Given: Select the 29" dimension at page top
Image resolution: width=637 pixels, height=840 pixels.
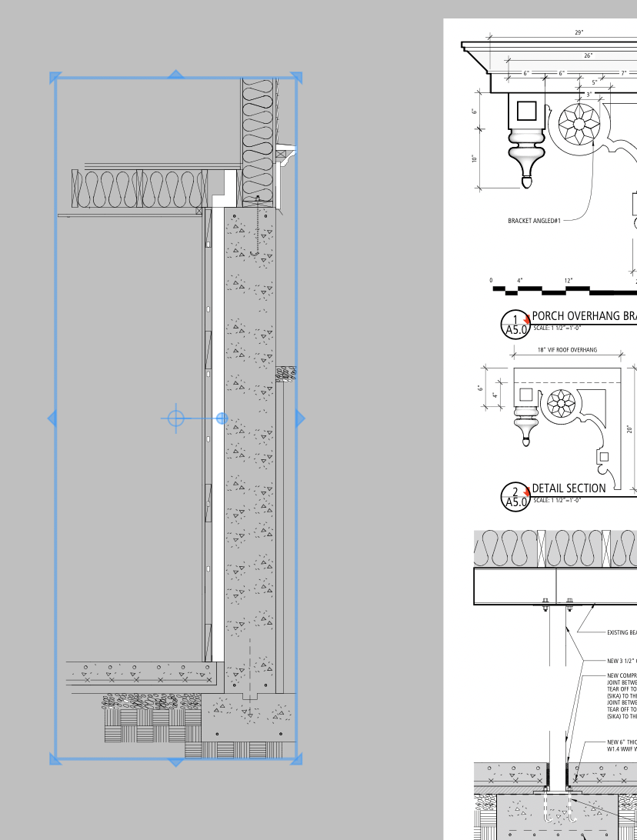Looking at the screenshot, I should pyautogui.click(x=579, y=32).
